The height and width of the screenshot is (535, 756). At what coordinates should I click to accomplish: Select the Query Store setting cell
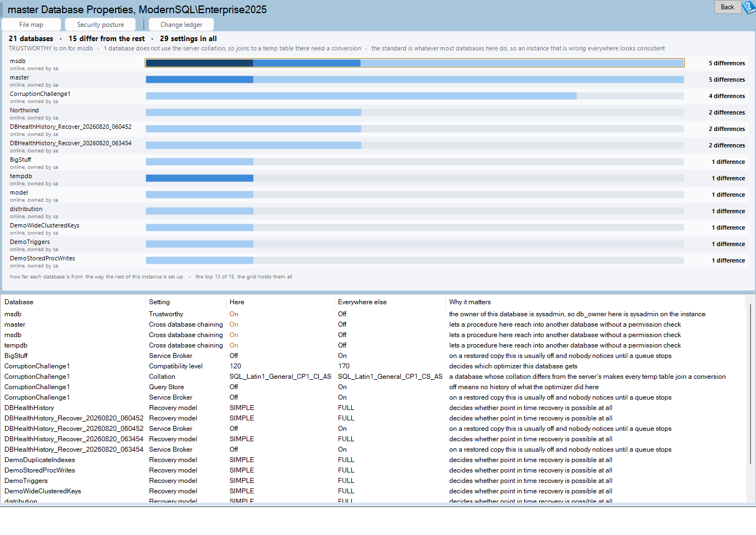(167, 387)
